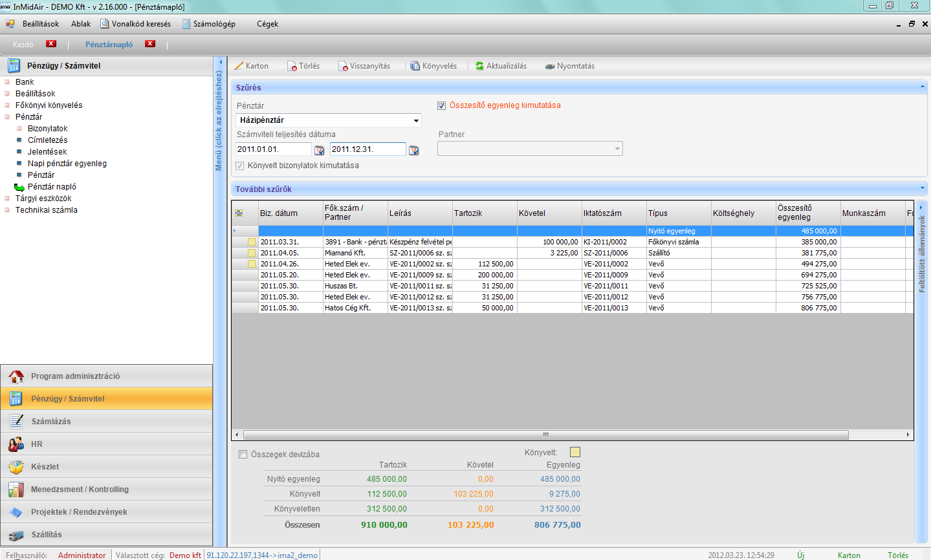
Task: Click the Törlés delete icon in toolbar
Action: 292,66
